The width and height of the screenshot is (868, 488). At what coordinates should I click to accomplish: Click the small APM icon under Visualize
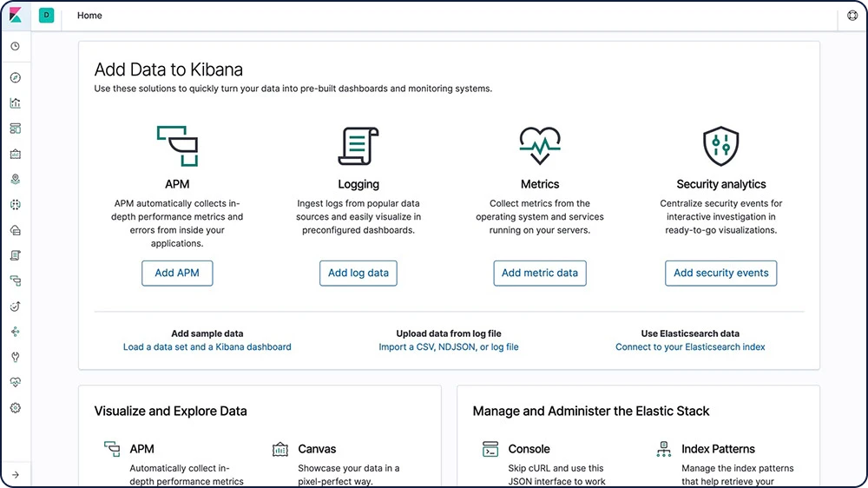[112, 449]
